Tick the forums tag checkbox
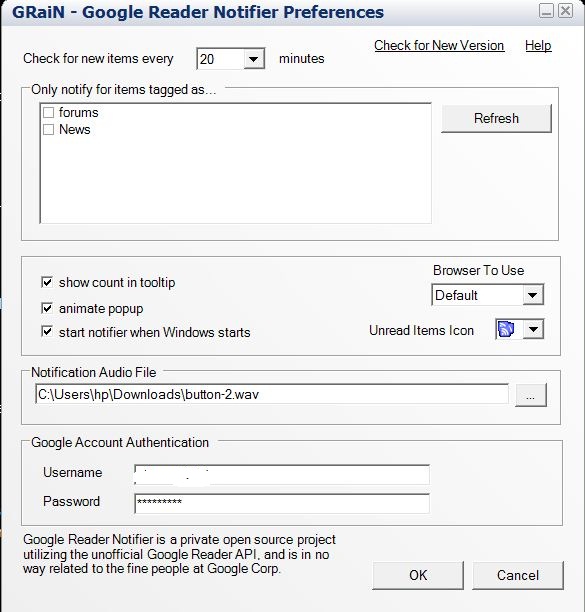Image resolution: width=585 pixels, height=612 pixels. [48, 113]
